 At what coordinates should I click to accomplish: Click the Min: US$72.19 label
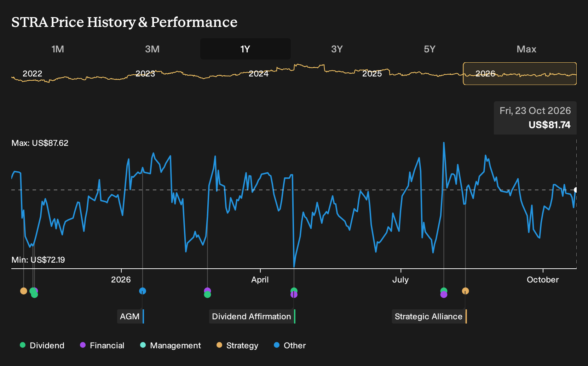point(38,260)
